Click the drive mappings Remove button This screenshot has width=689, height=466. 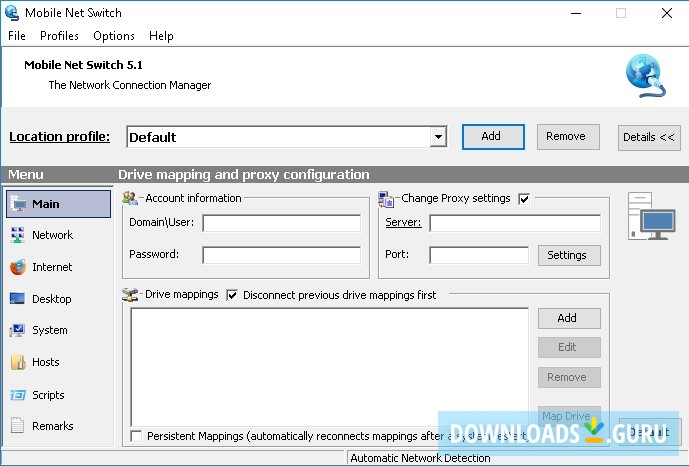[x=569, y=377]
